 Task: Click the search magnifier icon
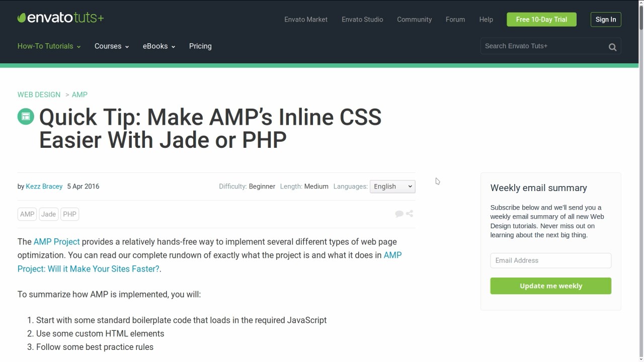(612, 47)
